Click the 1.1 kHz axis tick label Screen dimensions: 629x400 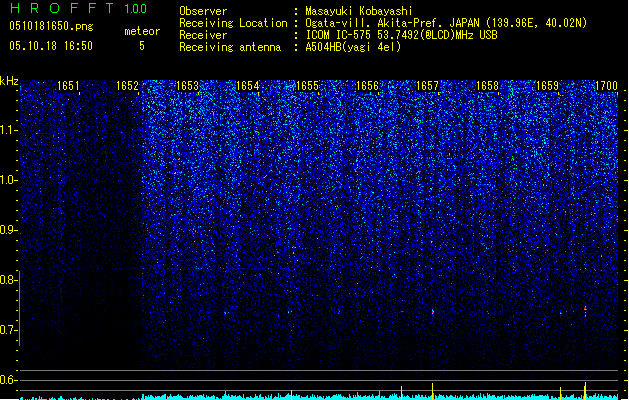(x=8, y=130)
